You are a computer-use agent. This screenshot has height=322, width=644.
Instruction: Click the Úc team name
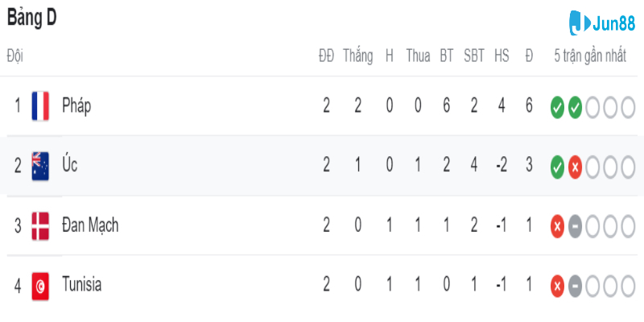pyautogui.click(x=70, y=166)
